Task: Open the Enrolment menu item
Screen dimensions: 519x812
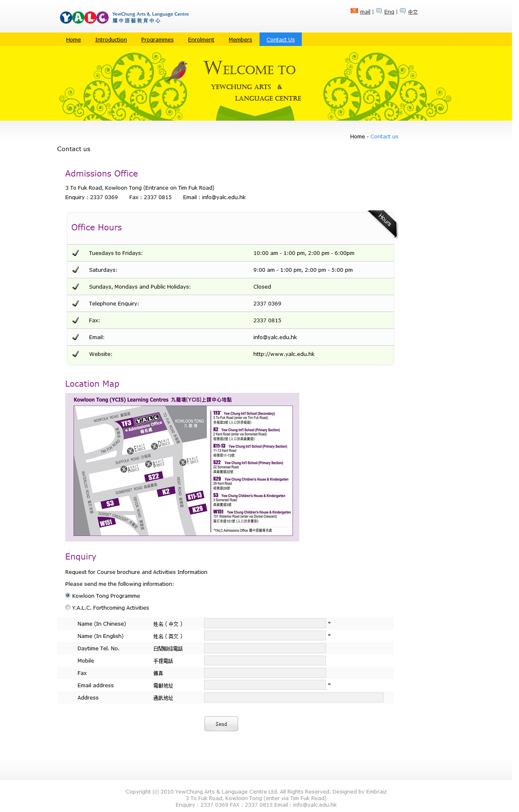Action: [x=201, y=40]
